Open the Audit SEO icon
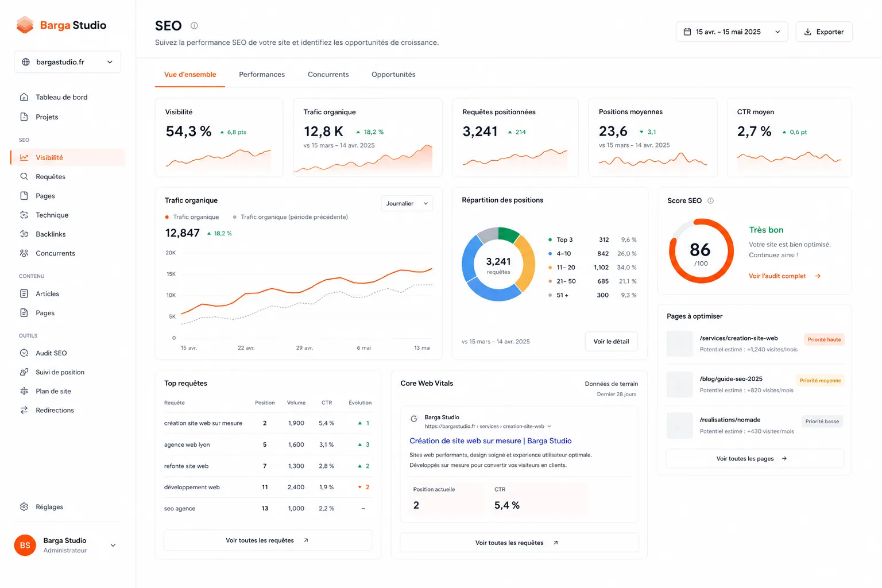The width and height of the screenshot is (882, 588). (24, 353)
